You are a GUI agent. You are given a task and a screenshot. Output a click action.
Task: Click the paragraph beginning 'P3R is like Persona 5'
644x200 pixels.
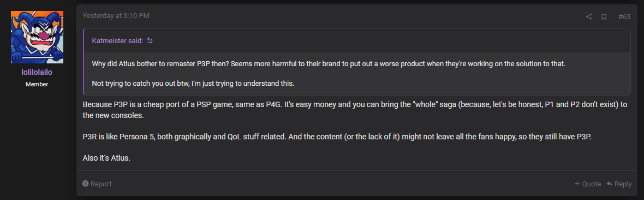point(337,136)
